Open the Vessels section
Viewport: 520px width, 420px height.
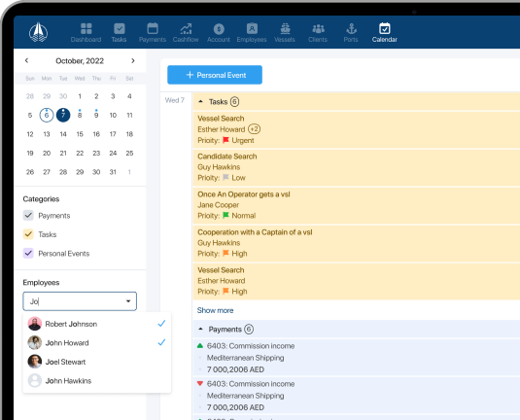285,32
